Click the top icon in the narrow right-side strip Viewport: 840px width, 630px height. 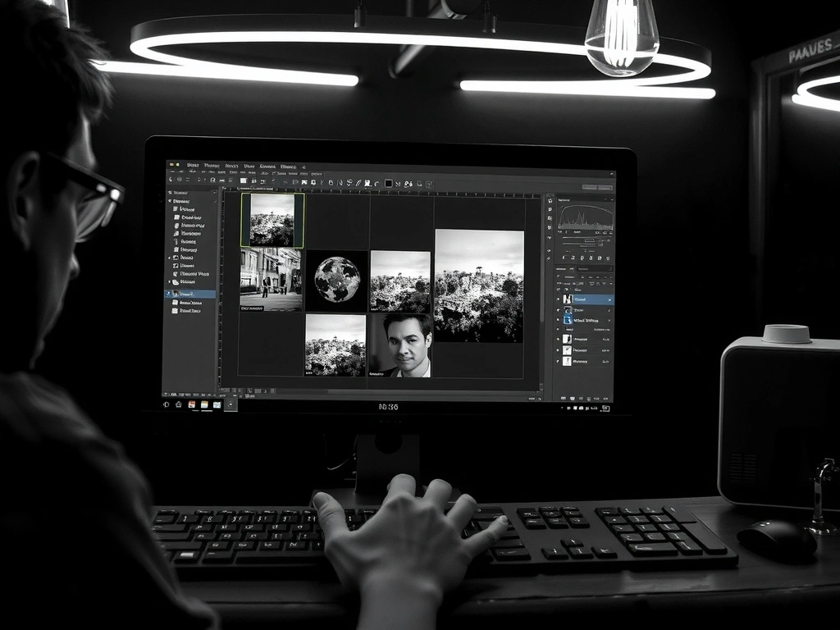[549, 200]
